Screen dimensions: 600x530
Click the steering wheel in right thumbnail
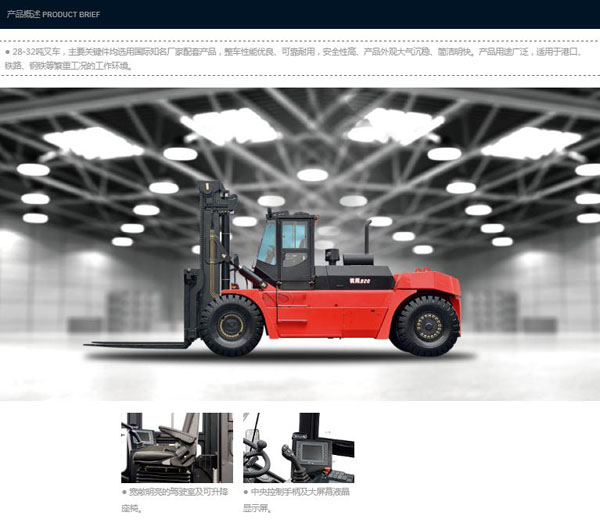coord(258,462)
